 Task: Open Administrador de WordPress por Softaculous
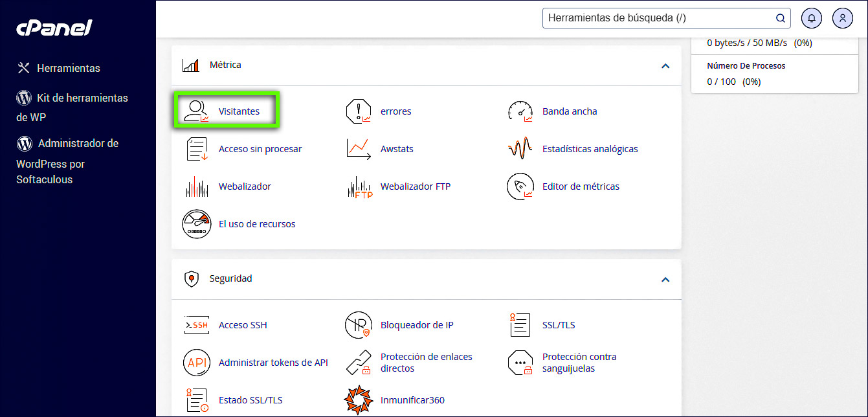coord(67,161)
